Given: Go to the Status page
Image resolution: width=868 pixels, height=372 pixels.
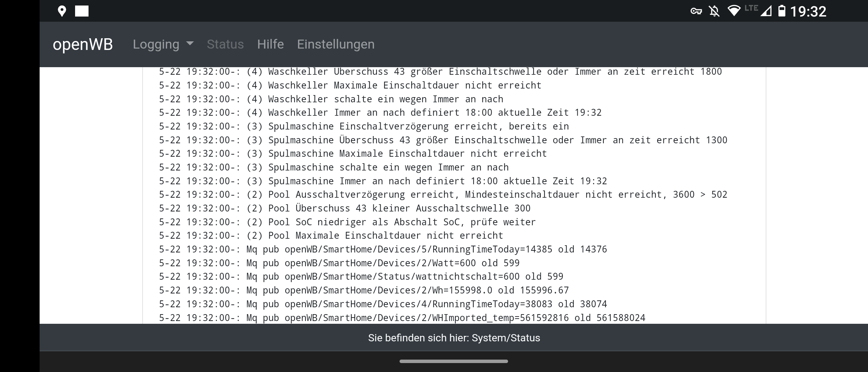Looking at the screenshot, I should 225,44.
